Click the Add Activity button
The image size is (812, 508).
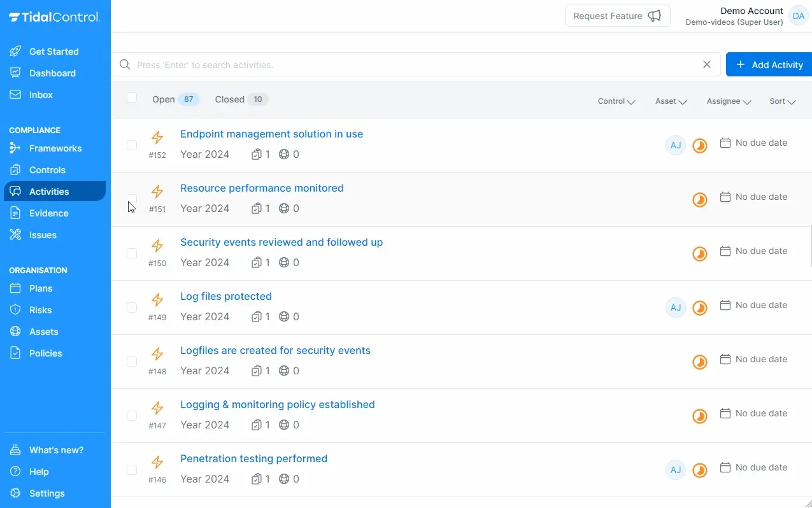click(x=769, y=64)
